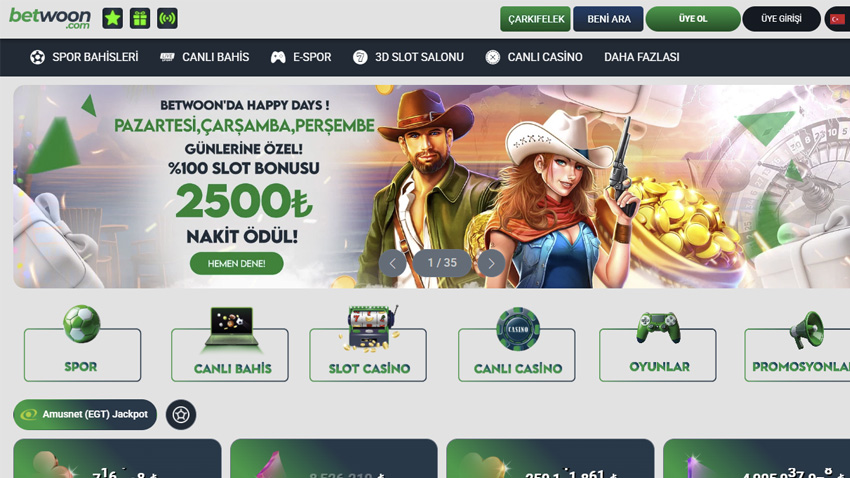This screenshot has height=478, width=850.
Task: Click the ÜYE OL register button
Action: [x=693, y=19]
